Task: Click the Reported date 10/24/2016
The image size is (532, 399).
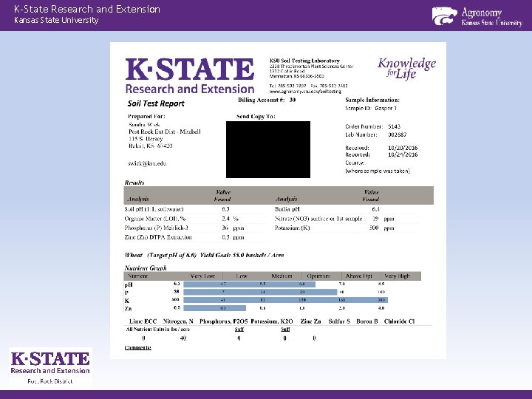Action: (x=403, y=154)
